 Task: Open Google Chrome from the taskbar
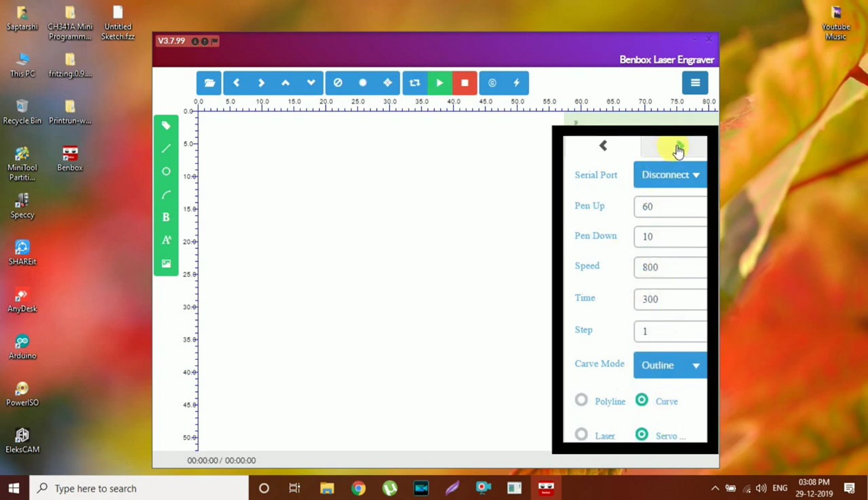tap(358, 488)
